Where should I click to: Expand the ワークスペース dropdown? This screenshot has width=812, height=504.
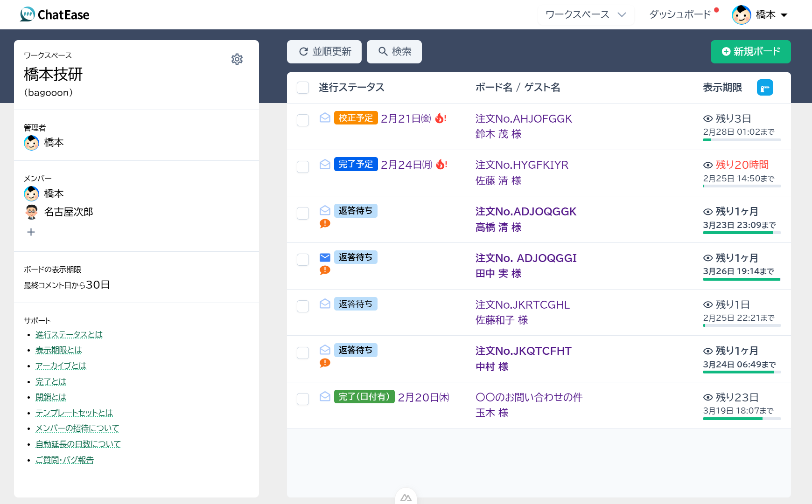[x=585, y=14]
